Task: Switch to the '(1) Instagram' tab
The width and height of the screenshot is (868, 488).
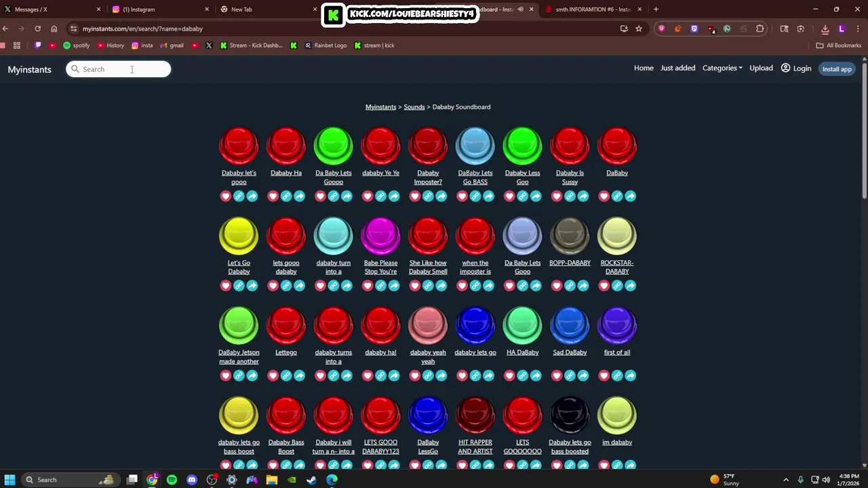Action: click(161, 9)
